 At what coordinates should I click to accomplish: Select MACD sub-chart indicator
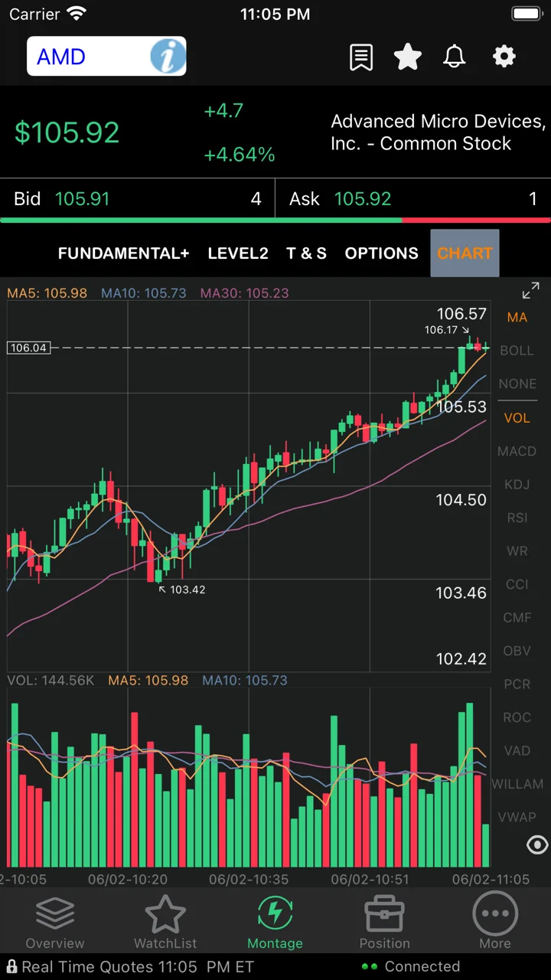pos(517,451)
